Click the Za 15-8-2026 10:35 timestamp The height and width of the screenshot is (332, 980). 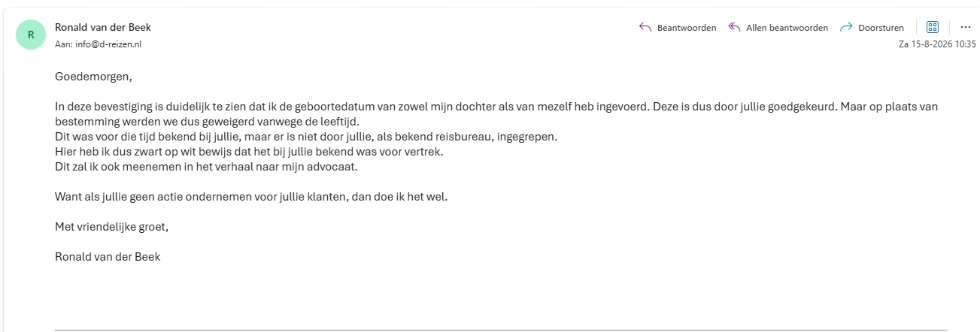937,44
